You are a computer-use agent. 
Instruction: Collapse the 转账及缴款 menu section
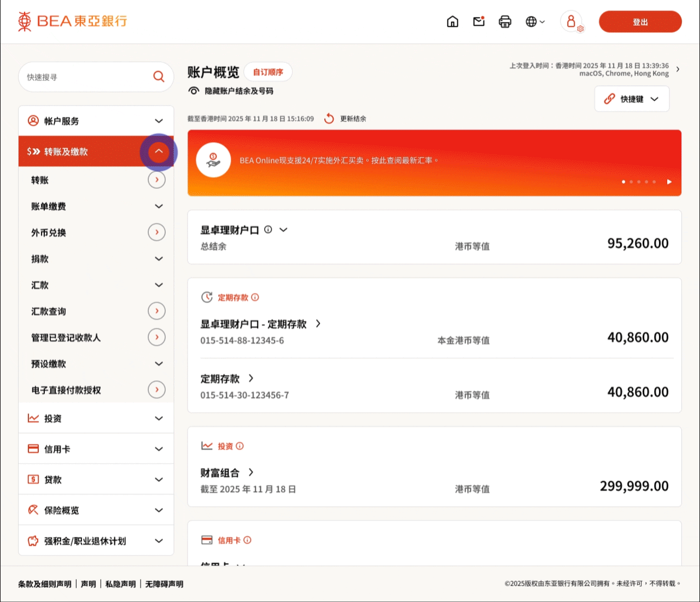pos(159,152)
